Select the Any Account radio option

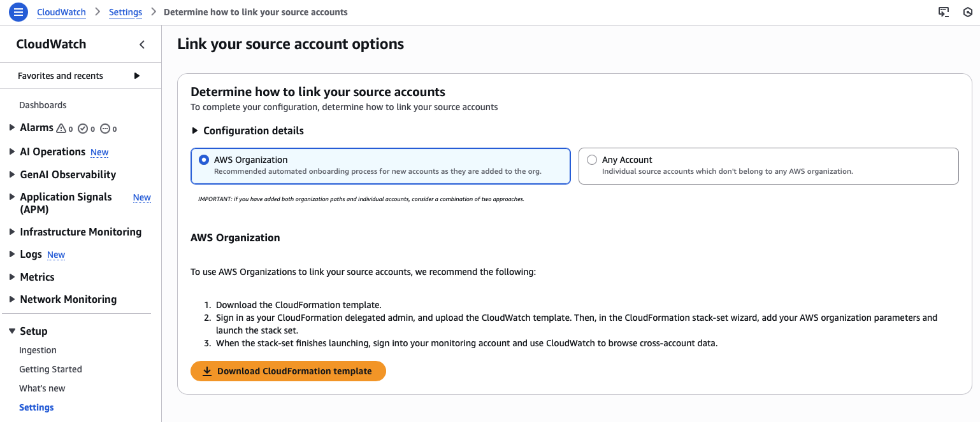[x=592, y=160]
